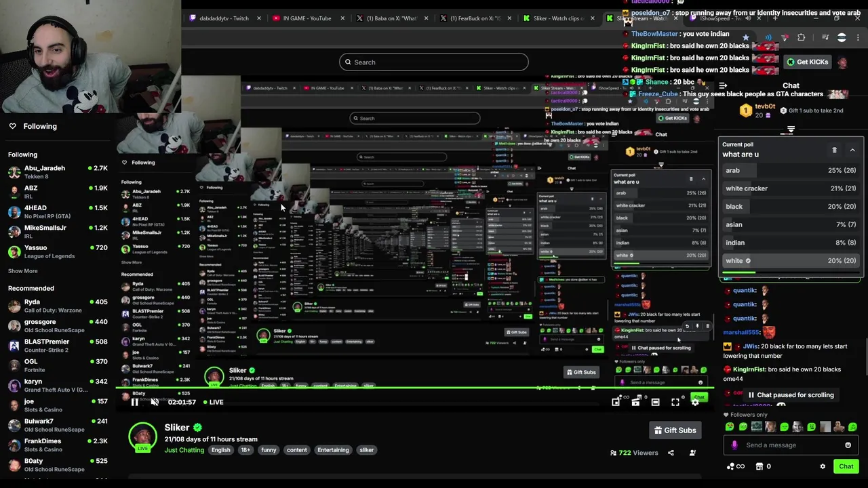Click the Following heart icon header
868x488 pixels.
[x=12, y=126]
